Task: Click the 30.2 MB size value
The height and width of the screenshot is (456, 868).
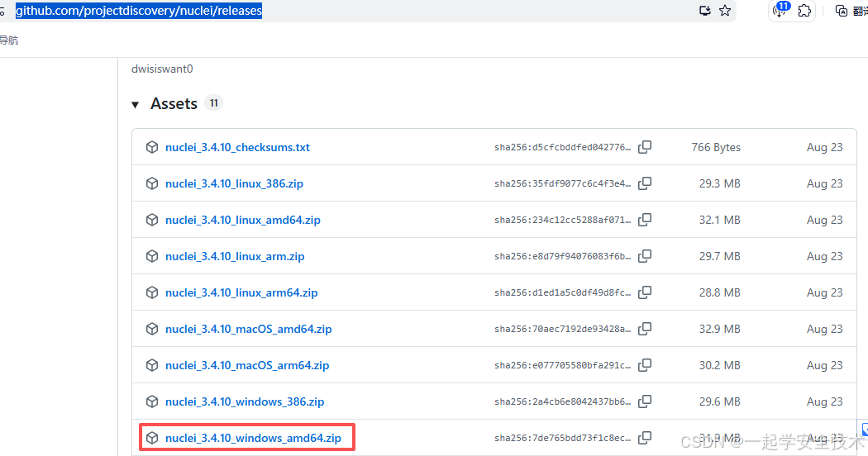Action: 720,365
